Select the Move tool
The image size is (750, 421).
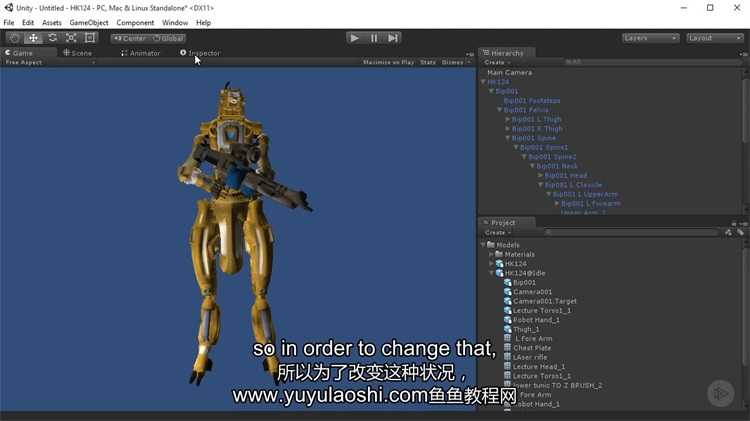click(x=33, y=38)
